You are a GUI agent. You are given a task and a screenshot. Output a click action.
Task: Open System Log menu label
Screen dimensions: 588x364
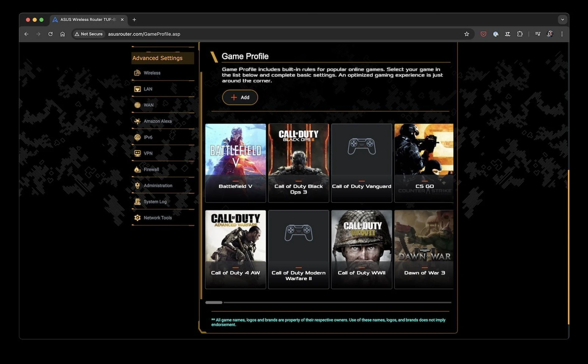[x=155, y=202]
